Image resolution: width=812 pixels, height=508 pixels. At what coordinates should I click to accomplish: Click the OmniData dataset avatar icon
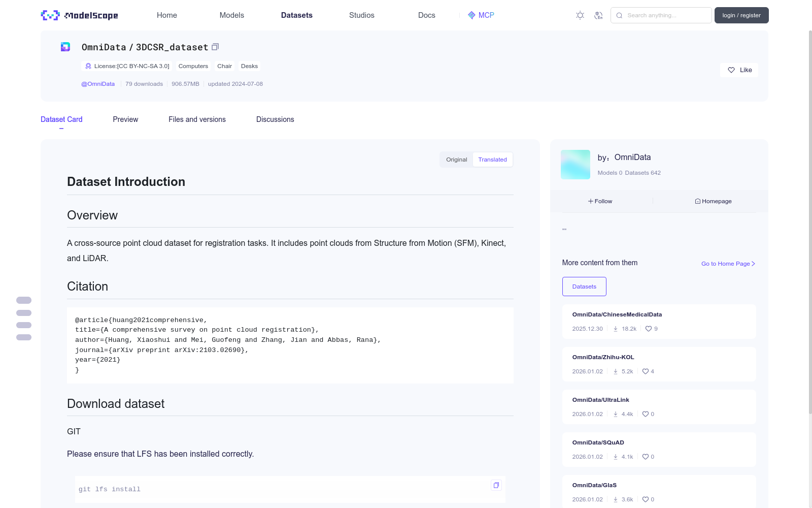[x=65, y=47]
